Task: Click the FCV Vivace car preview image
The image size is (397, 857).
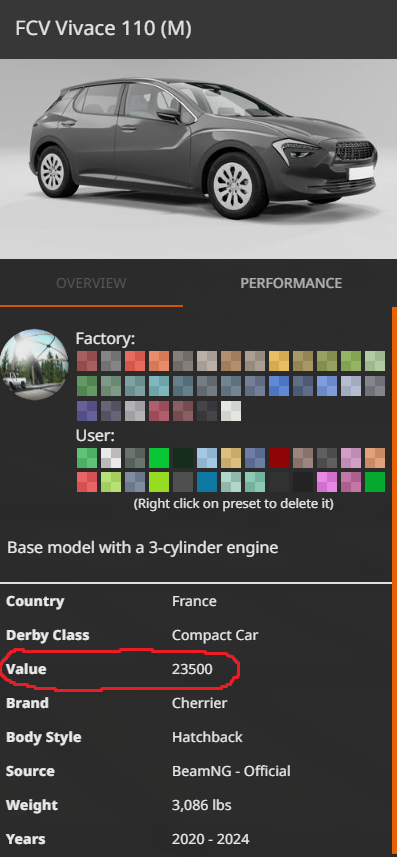Action: coord(198,159)
